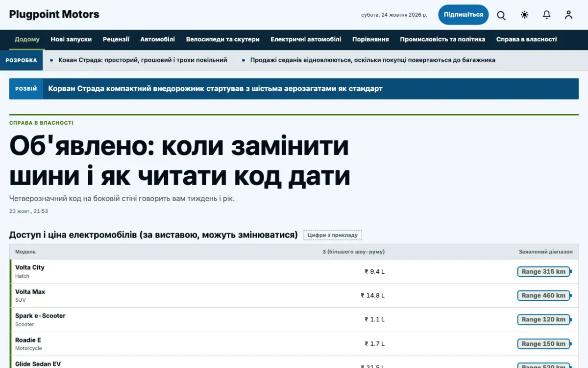588x368 pixels.
Task: Open the search icon in header
Action: 501,15
